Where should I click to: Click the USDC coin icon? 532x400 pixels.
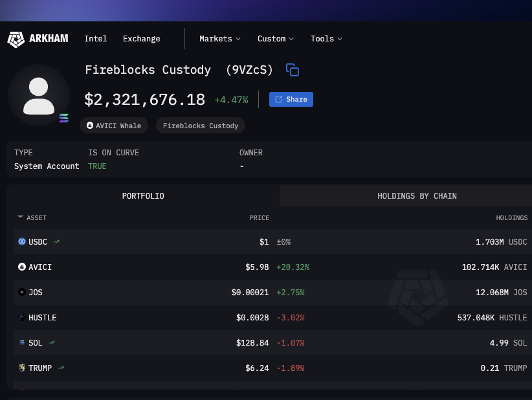(22, 241)
